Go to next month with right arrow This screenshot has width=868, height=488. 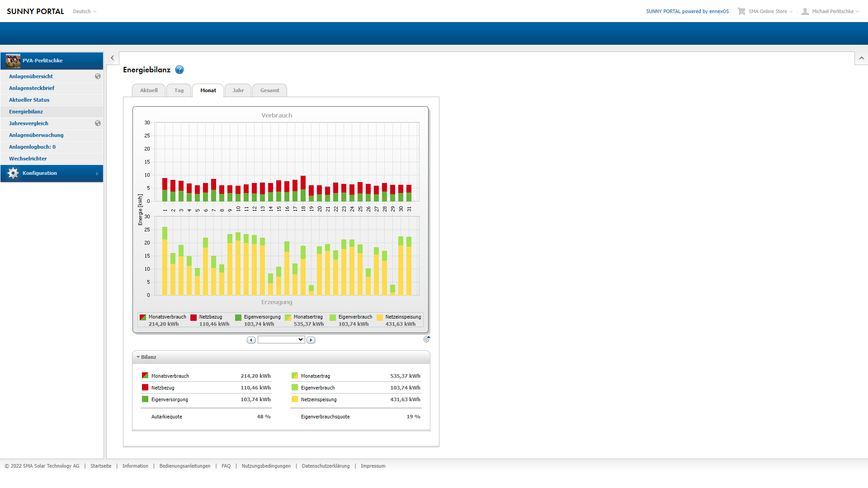(x=311, y=340)
